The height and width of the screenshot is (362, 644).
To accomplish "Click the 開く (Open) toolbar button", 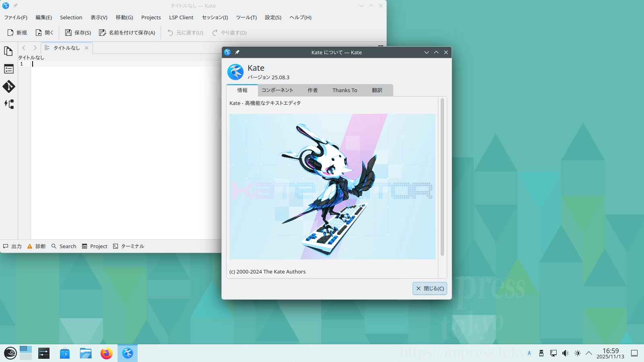I will 44,33.
